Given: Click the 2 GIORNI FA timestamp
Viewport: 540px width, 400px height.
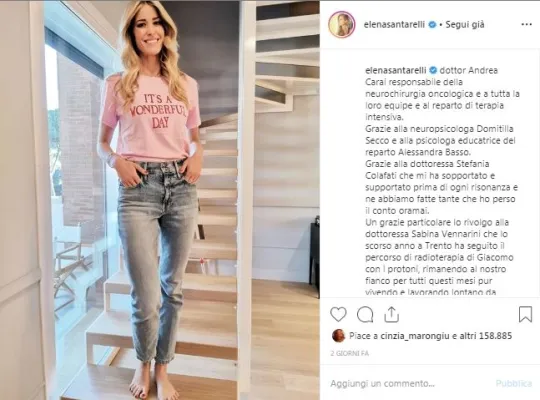Looking at the screenshot, I should coord(350,353).
